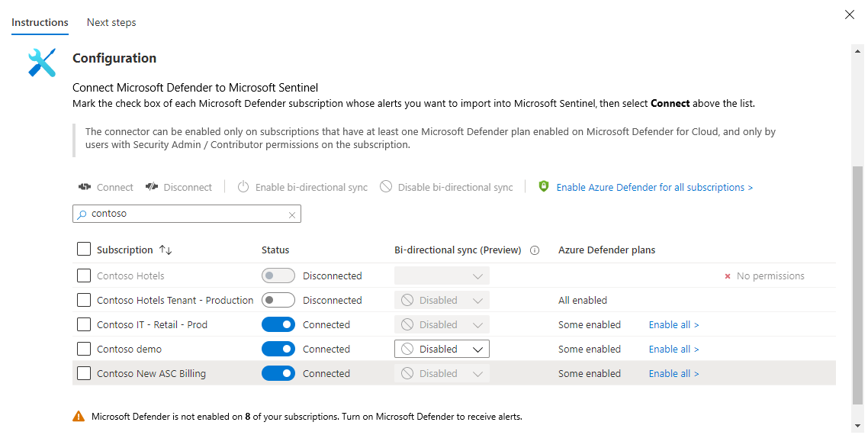Switch to the Next steps tab
This screenshot has width=868, height=435.
[111, 22]
